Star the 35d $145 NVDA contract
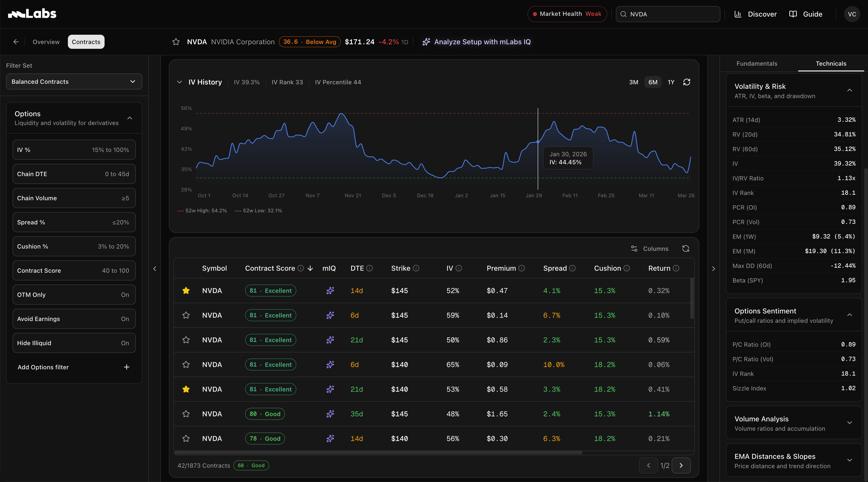The width and height of the screenshot is (868, 482). pyautogui.click(x=186, y=414)
